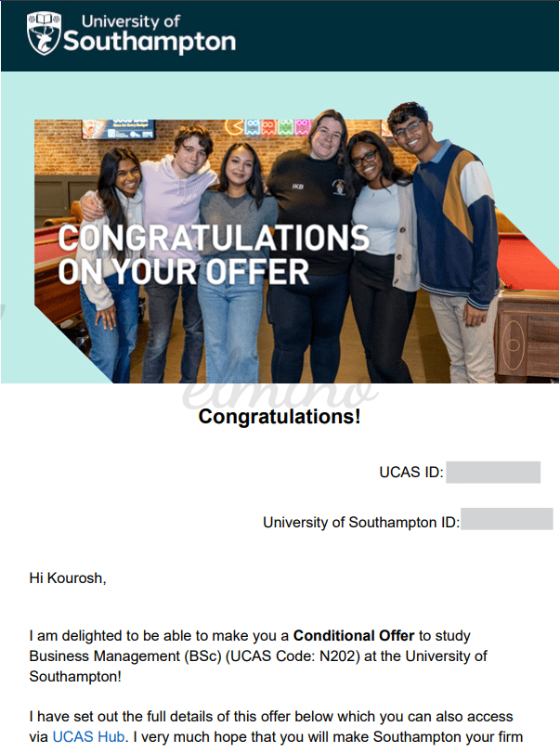
Task: Click the redacted University of Southampton ID box
Action: [x=507, y=519]
